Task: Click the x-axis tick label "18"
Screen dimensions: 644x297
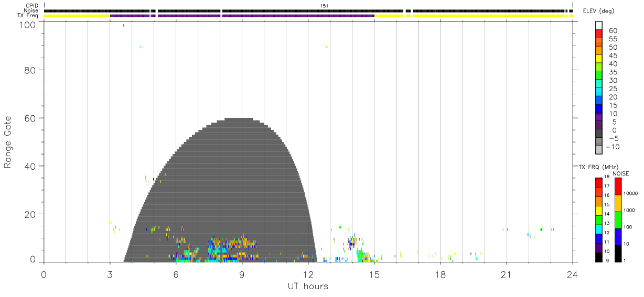Action: coord(440,274)
